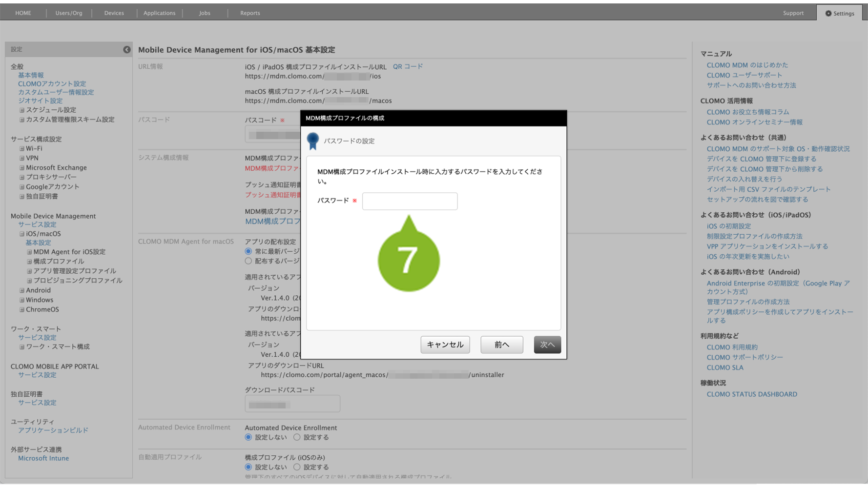Click the 次へ button
The width and height of the screenshot is (868, 488).
click(x=547, y=345)
